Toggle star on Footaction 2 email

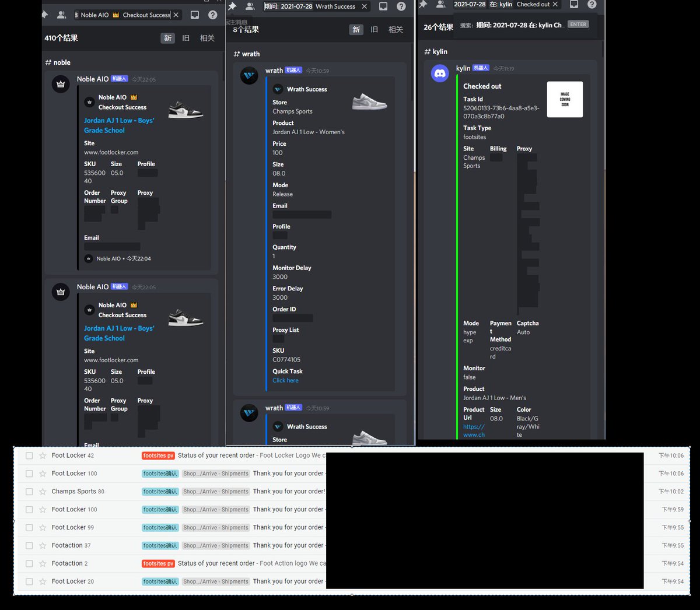coord(43,564)
